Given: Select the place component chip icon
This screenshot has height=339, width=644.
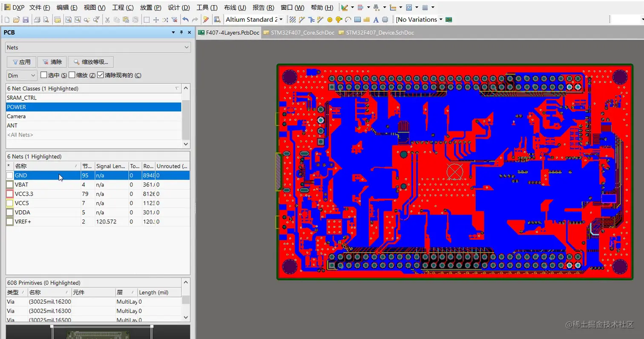Looking at the screenshot, I should point(385,20).
